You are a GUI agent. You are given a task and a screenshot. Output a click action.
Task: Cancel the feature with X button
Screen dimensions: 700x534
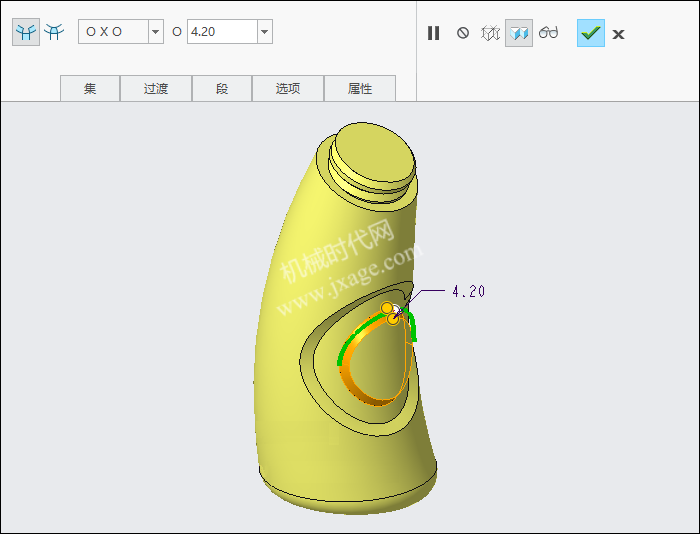point(618,34)
